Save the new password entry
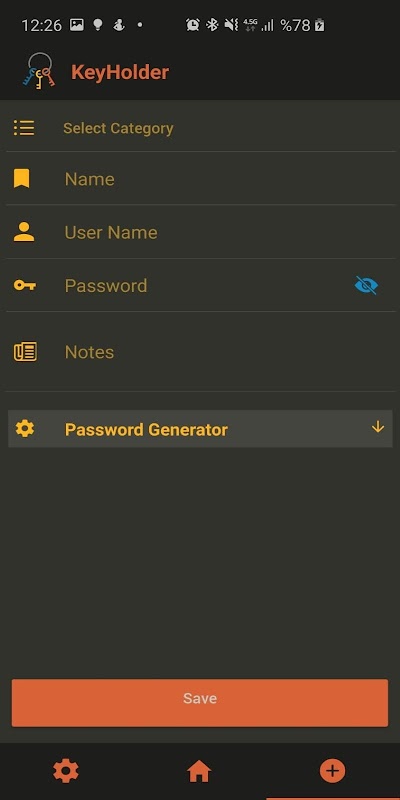 tap(200, 703)
